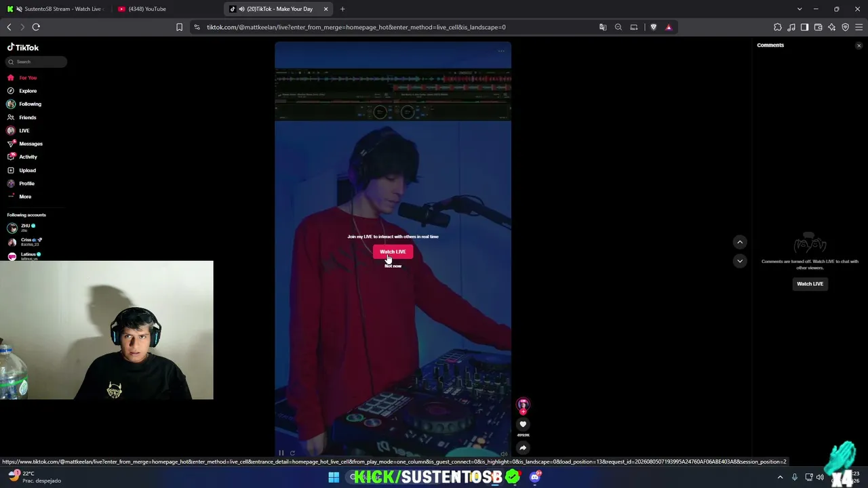Pause the video with pause icon
This screenshot has width=868, height=488.
pos(281,453)
